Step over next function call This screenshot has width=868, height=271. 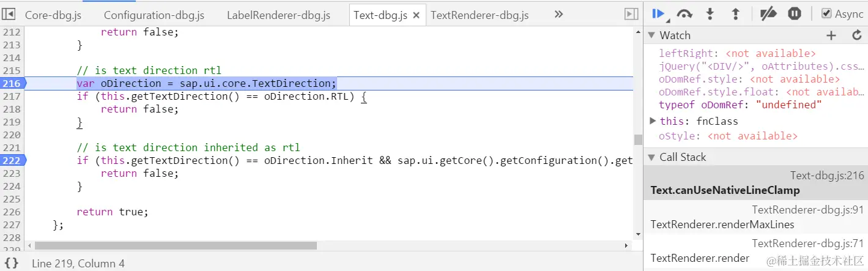coord(685,13)
